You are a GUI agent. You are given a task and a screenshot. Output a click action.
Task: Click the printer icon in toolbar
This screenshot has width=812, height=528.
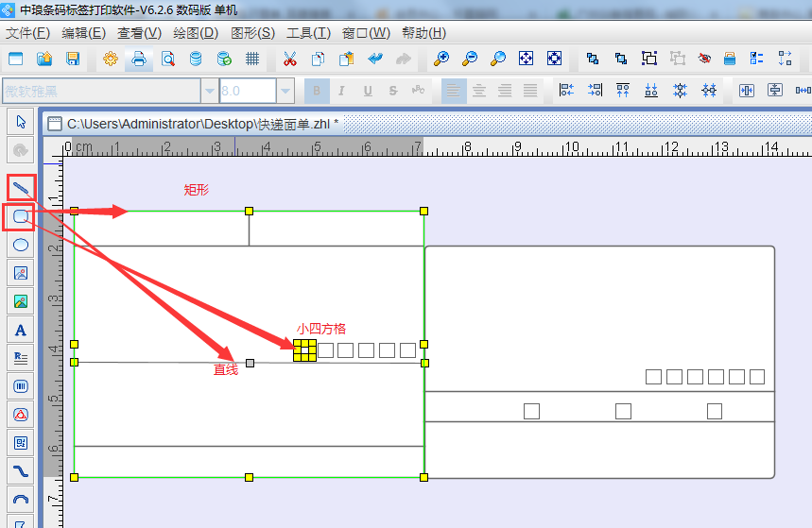point(139,59)
